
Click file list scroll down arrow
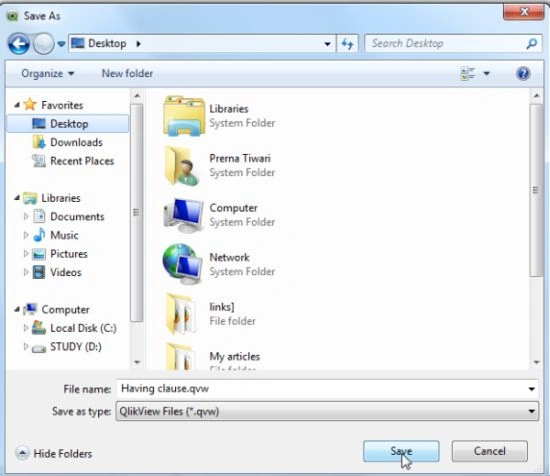[536, 362]
